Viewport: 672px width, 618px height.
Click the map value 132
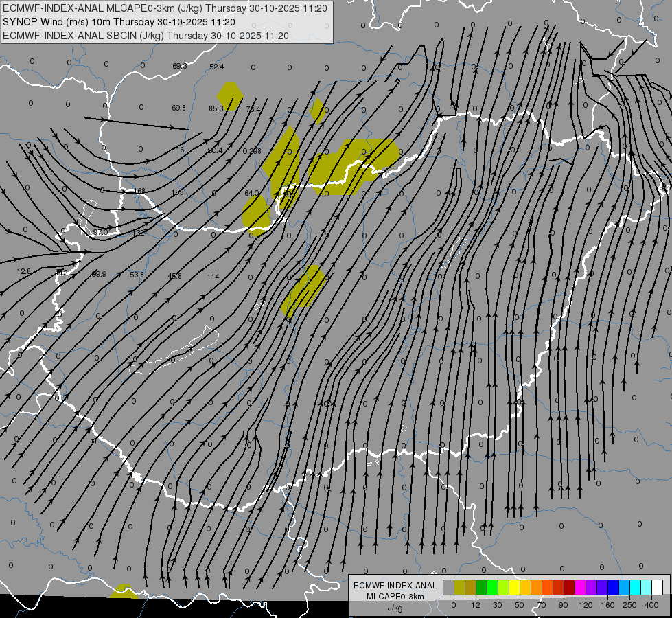point(139,233)
